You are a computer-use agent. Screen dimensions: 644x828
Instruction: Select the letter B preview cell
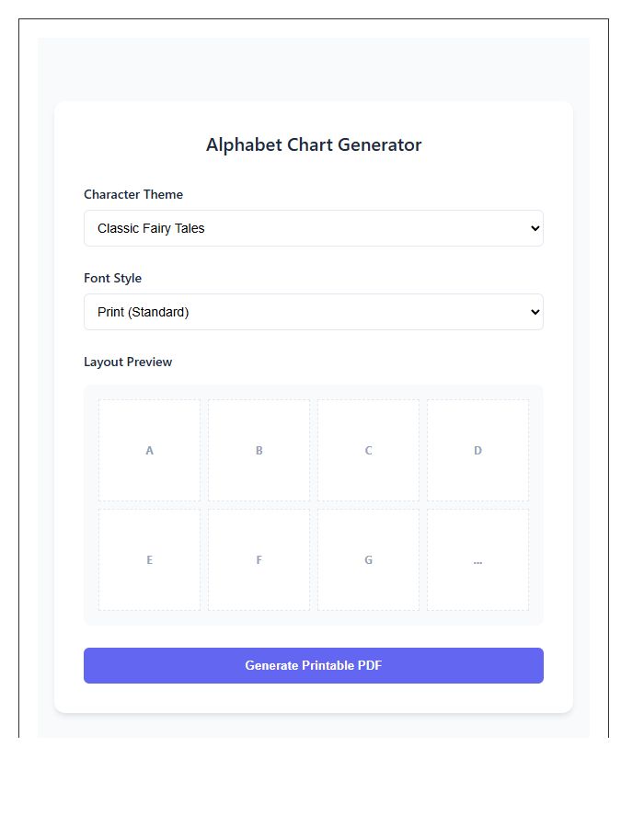[259, 450]
